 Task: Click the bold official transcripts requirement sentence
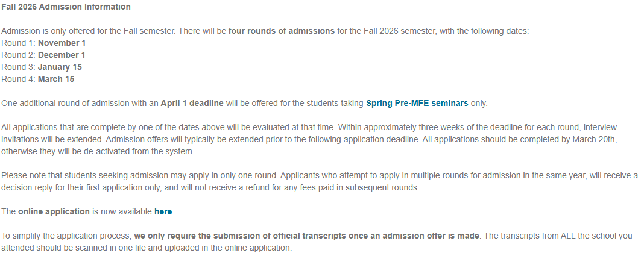coord(307,236)
